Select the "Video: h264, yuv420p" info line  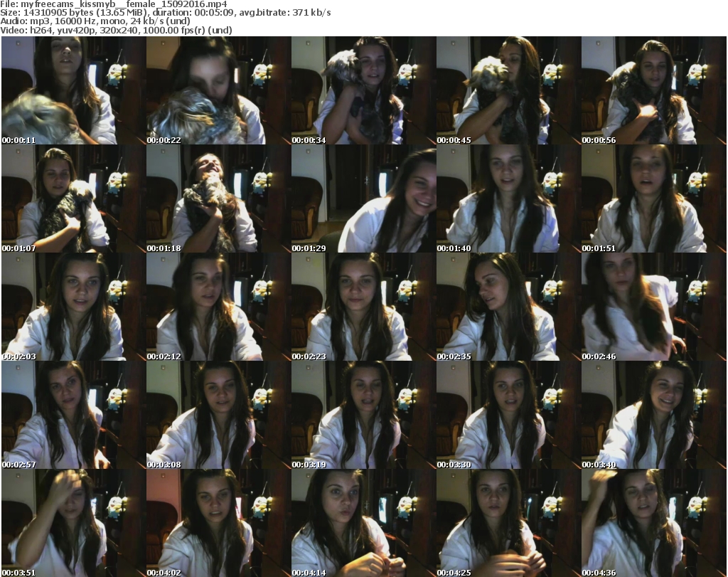(x=116, y=30)
